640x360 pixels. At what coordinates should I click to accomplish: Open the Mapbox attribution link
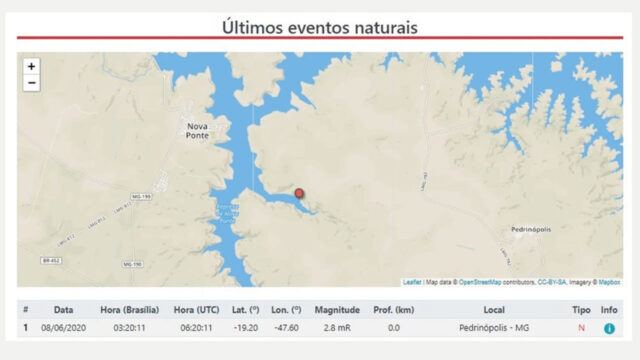(609, 282)
